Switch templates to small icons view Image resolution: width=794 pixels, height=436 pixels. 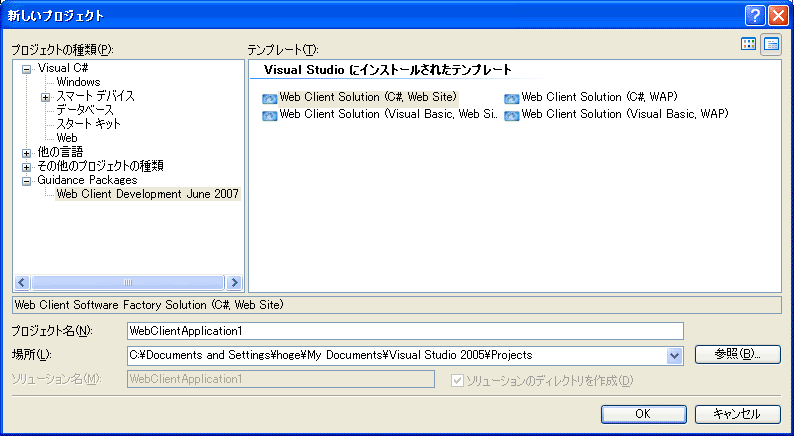point(771,44)
